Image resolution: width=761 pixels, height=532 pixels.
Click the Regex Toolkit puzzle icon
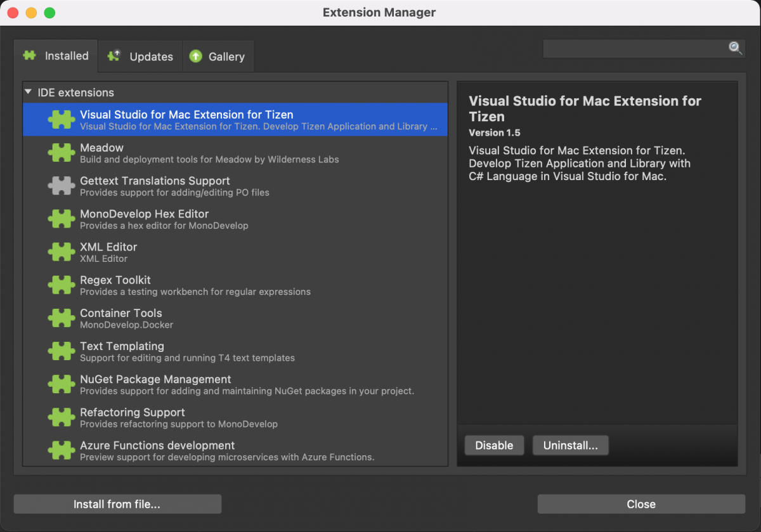pyautogui.click(x=62, y=285)
